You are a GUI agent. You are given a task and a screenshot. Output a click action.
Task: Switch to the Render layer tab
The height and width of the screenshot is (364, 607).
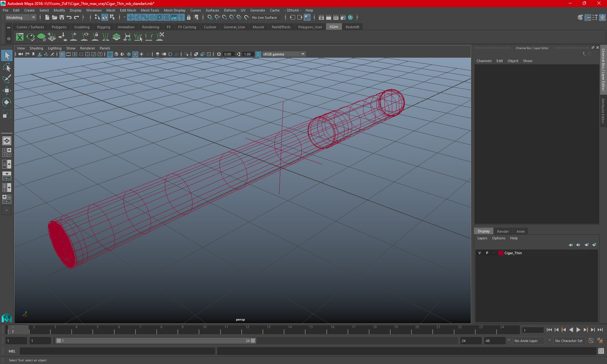click(x=503, y=232)
